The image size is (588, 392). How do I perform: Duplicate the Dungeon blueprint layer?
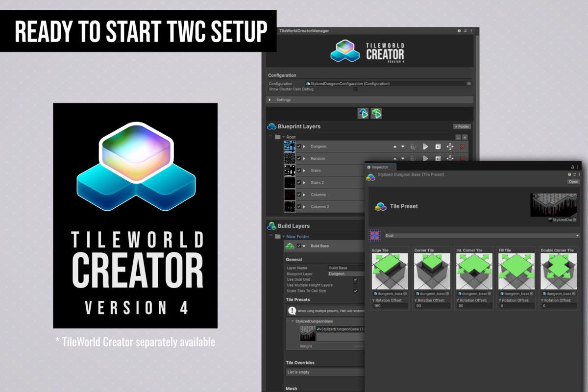(438, 147)
